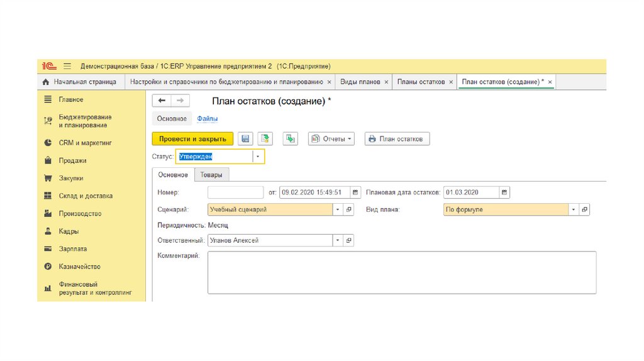
Task: Open the Сценарий item via open-form icon
Action: pyautogui.click(x=350, y=209)
